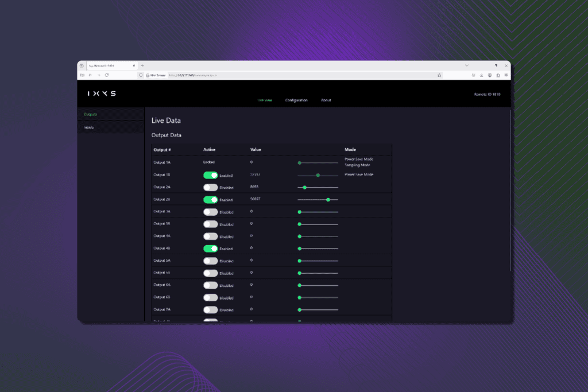The image size is (588, 392).
Task: Open the browser downloads icon
Action: coord(482,75)
